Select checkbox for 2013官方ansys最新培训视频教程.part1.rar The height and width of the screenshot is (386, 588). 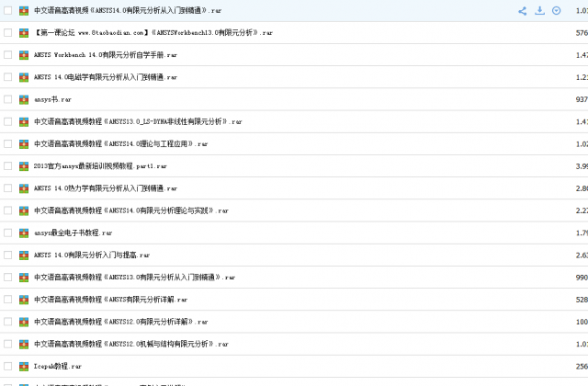8,165
